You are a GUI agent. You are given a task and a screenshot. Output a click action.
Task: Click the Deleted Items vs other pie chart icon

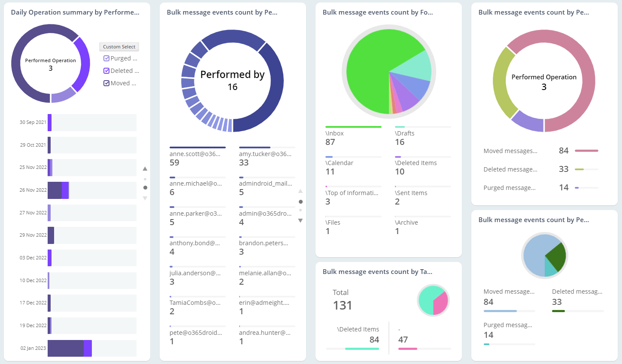coord(433,300)
